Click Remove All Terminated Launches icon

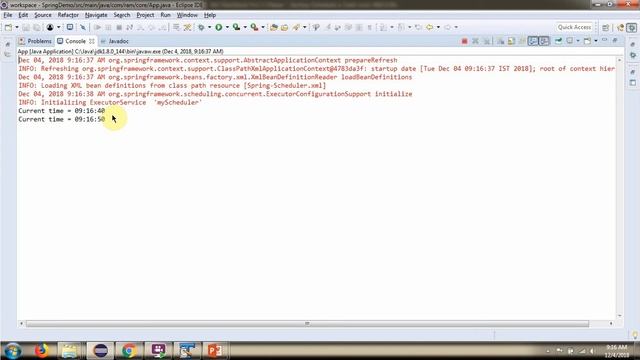click(x=487, y=41)
